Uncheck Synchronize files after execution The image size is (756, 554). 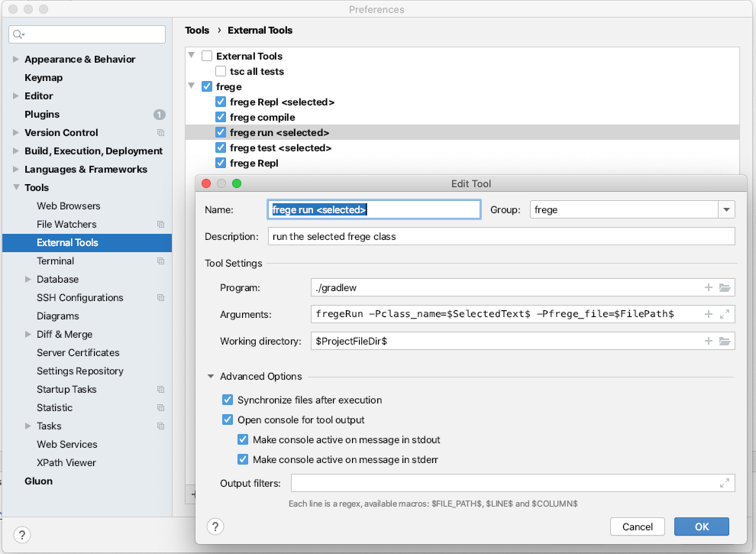228,400
